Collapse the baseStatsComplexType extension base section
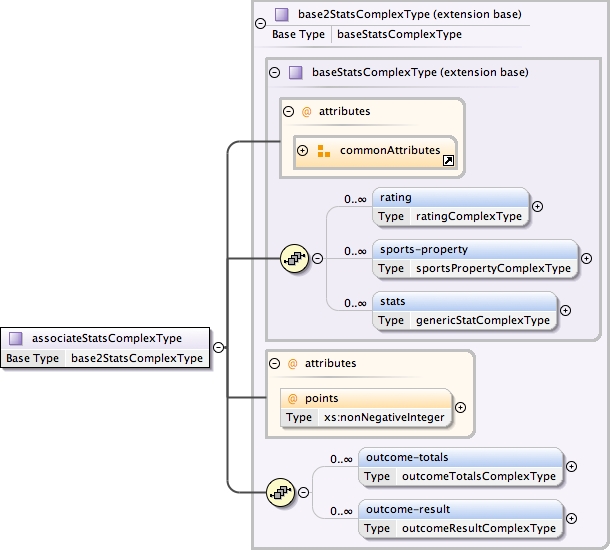The width and height of the screenshot is (610, 550). tap(274, 72)
